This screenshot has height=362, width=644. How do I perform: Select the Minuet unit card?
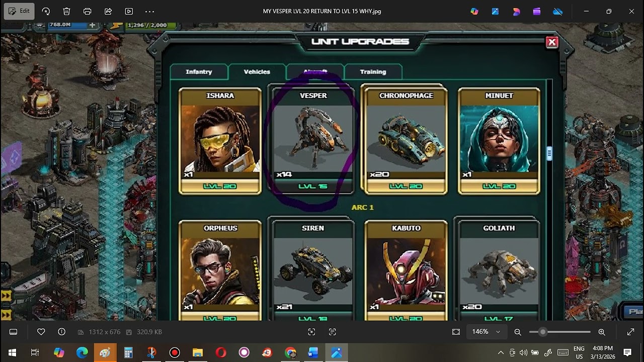pos(499,141)
